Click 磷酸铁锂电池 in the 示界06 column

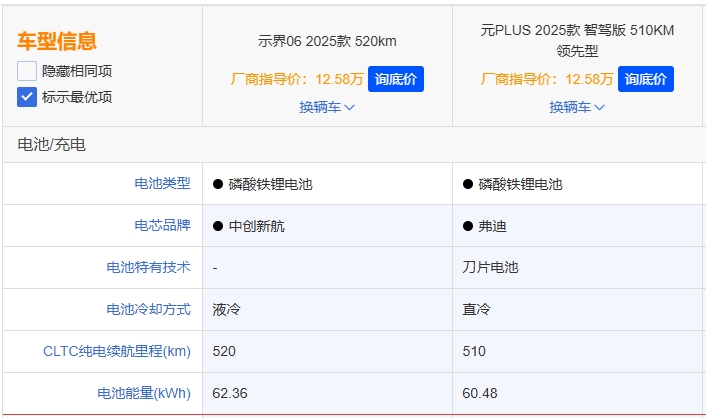[271, 184]
